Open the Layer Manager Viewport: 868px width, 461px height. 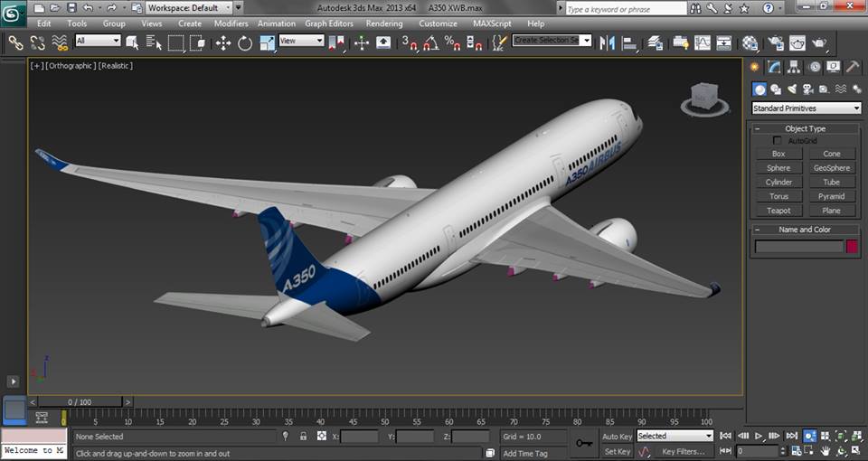click(655, 42)
